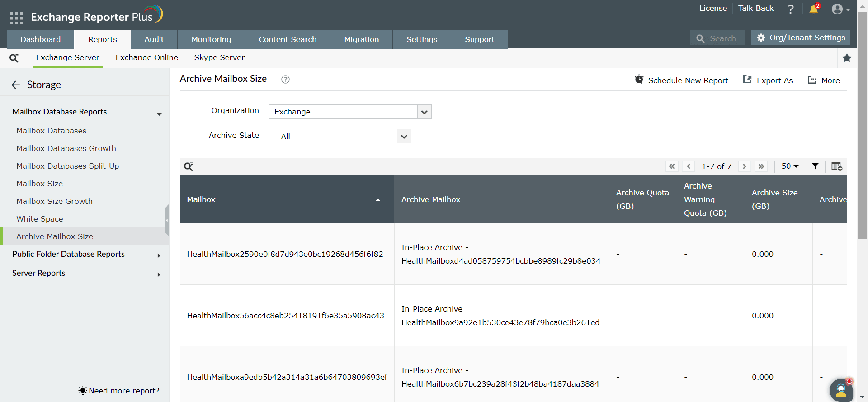
Task: Switch to the Dashboard tab
Action: tap(40, 39)
